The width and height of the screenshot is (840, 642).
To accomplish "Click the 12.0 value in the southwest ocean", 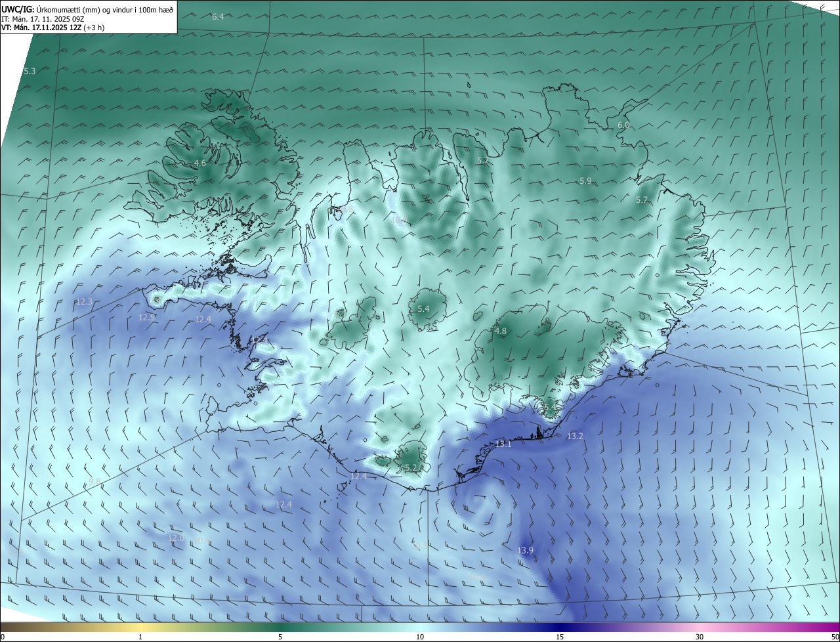I will coord(176,538).
